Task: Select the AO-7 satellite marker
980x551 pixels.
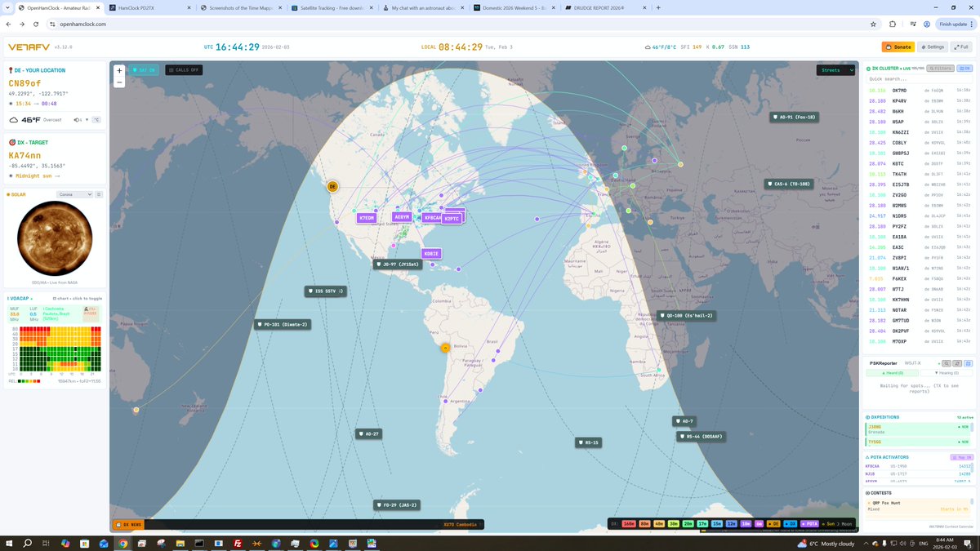Action: coord(684,421)
